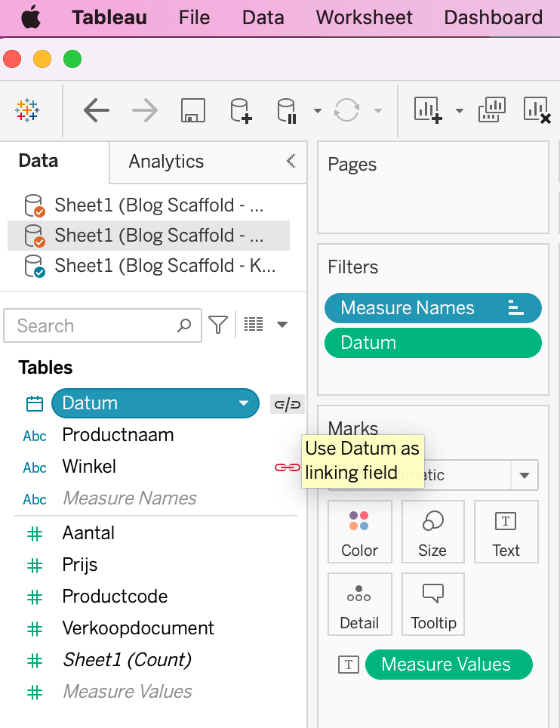
Task: Click the Add new data source icon
Action: (x=241, y=111)
